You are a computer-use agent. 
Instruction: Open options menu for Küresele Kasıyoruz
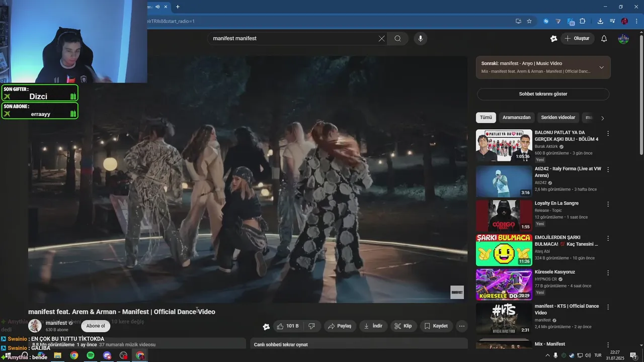pyautogui.click(x=608, y=273)
